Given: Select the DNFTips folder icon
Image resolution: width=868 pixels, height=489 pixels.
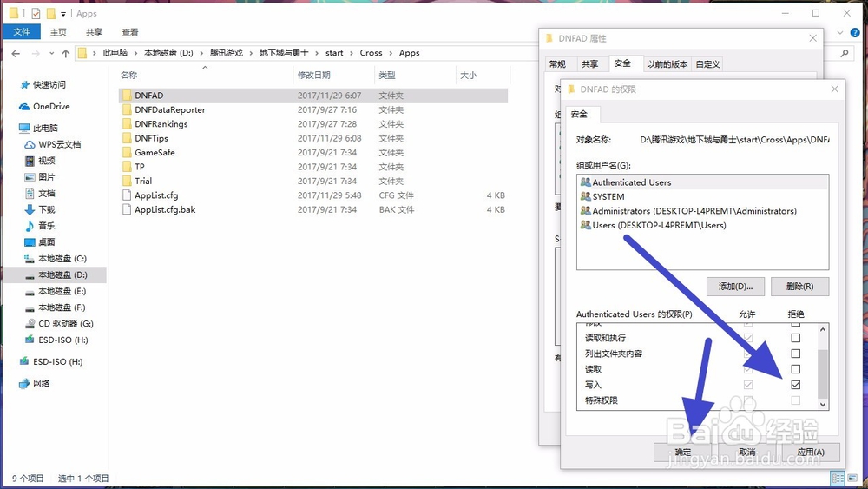Looking at the screenshot, I should [127, 138].
